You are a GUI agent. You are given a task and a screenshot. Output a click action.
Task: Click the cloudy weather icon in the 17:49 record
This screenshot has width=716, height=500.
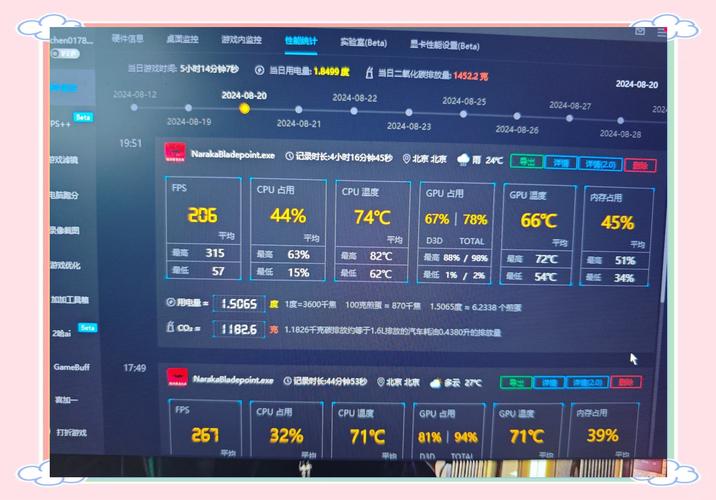[436, 383]
